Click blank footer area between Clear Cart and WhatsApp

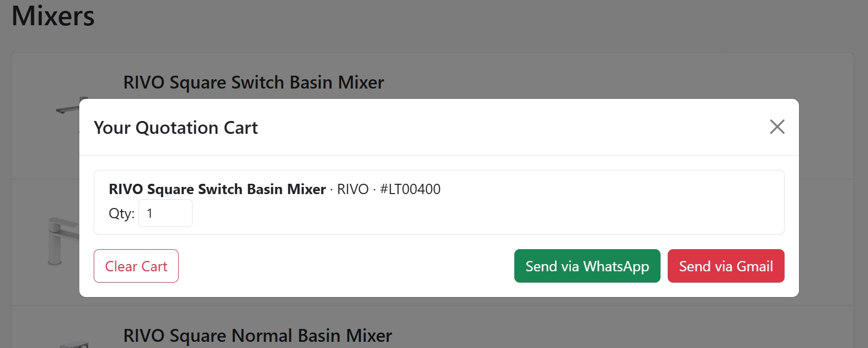(x=345, y=266)
